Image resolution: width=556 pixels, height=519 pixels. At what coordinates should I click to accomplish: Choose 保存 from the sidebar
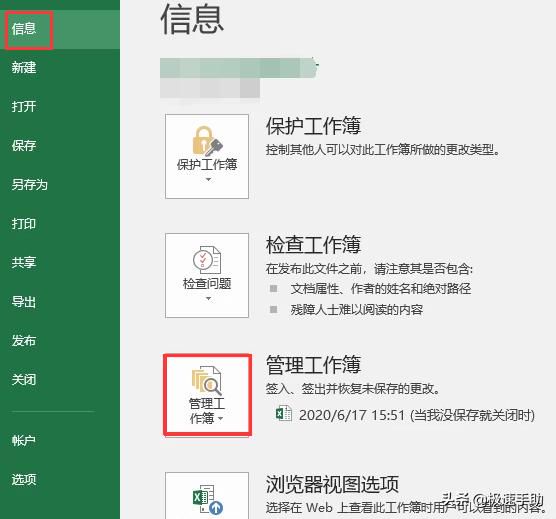[x=24, y=145]
